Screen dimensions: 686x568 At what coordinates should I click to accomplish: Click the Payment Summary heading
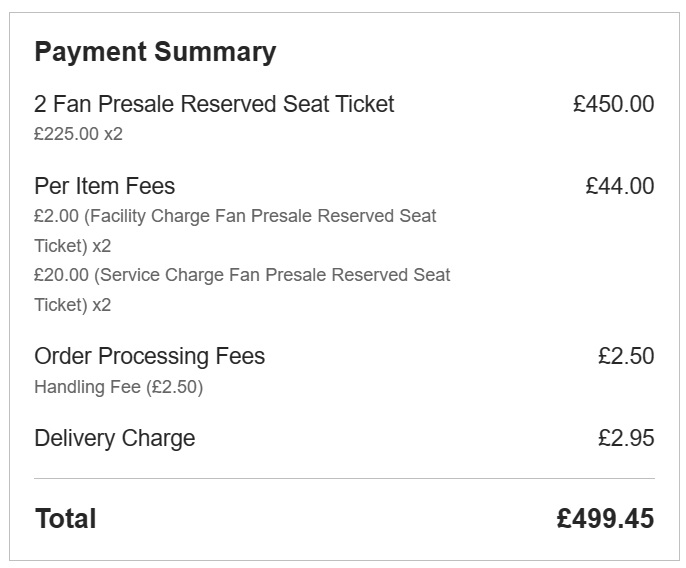pyautogui.click(x=155, y=53)
